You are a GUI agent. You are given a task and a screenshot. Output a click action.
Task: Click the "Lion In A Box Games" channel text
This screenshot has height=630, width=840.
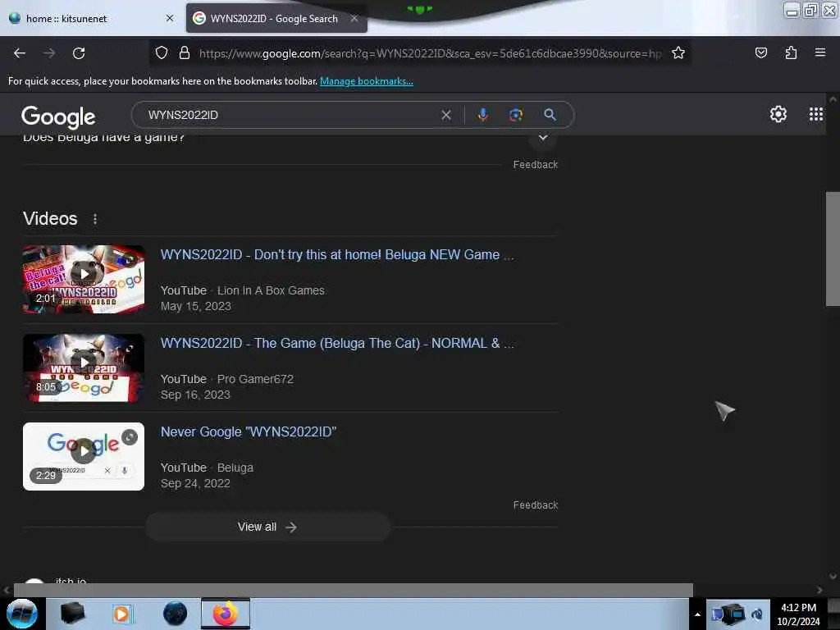(271, 290)
